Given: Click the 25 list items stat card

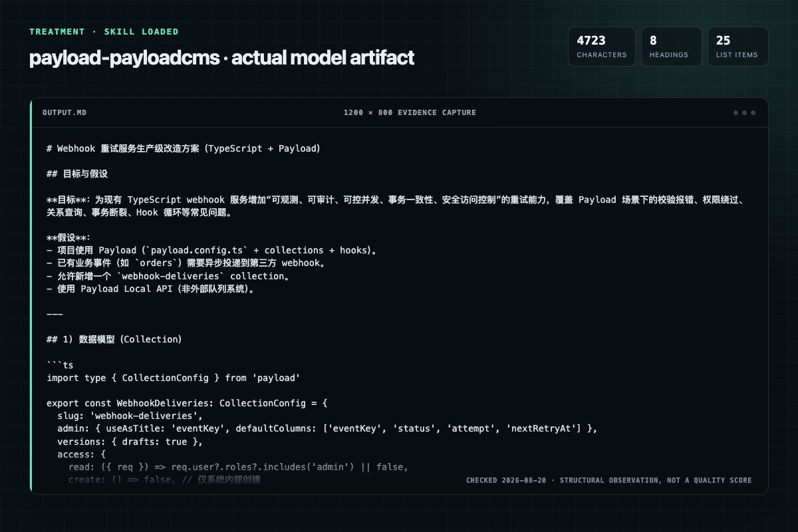Looking at the screenshot, I should pyautogui.click(x=737, y=47).
